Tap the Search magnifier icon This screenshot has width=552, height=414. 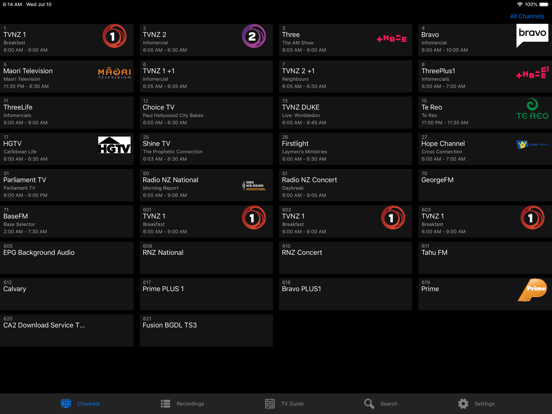pos(369,403)
